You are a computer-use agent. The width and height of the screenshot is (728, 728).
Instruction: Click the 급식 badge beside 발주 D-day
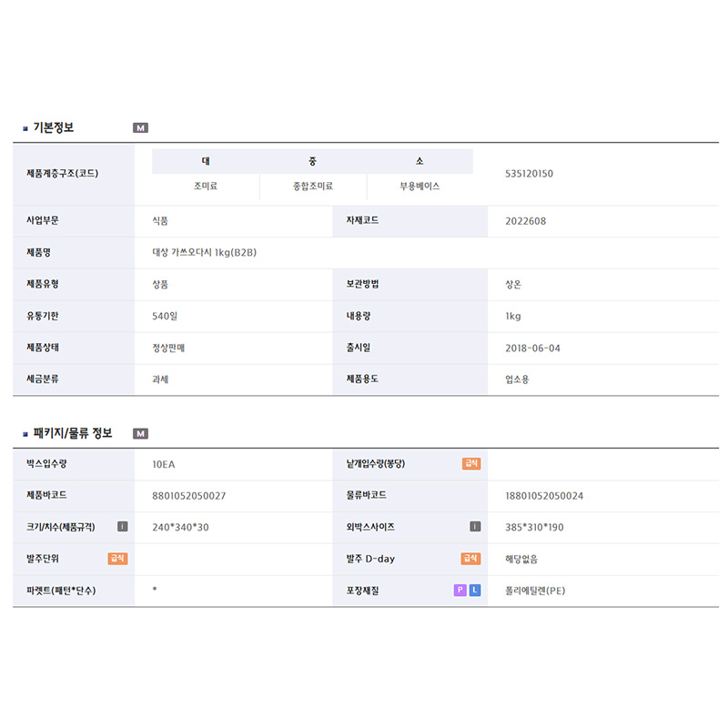pos(470,559)
